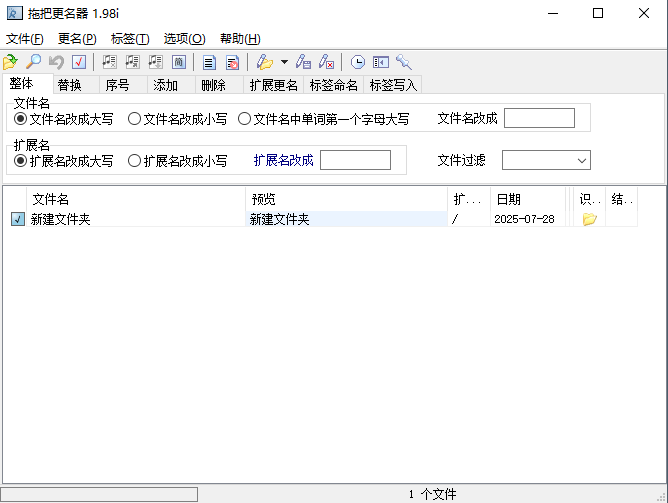Click the second music-note list icon
Viewport: 668px width, 503px height.
pos(132,62)
